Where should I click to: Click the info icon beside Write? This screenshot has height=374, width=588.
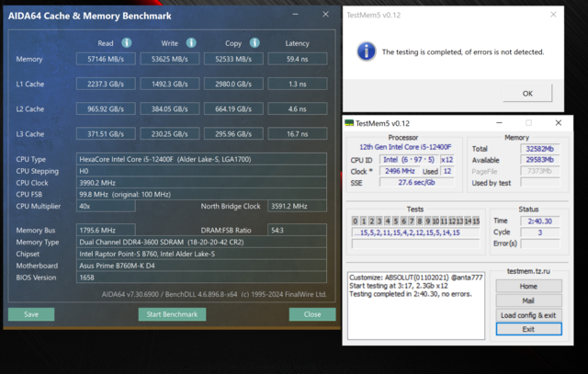pyautogui.click(x=191, y=43)
